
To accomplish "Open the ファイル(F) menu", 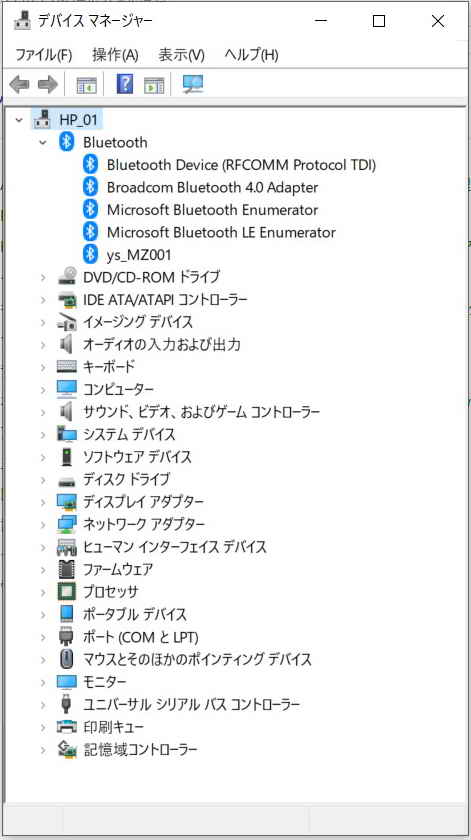I will pos(43,54).
